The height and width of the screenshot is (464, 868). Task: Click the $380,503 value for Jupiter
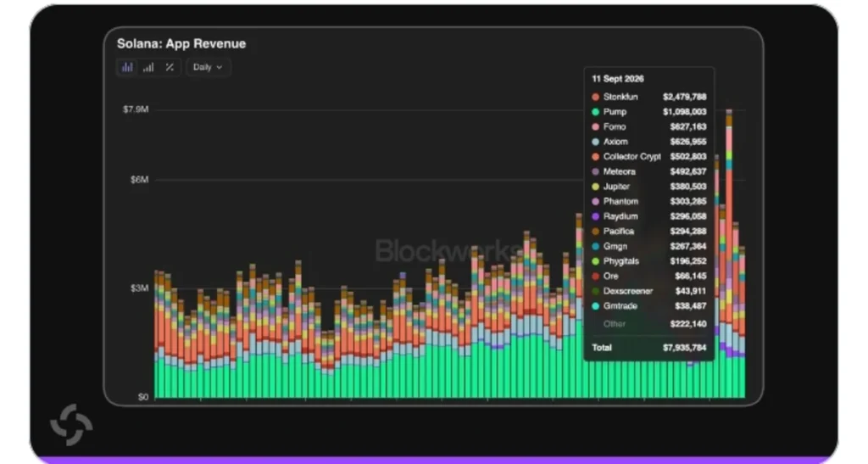pyautogui.click(x=688, y=186)
